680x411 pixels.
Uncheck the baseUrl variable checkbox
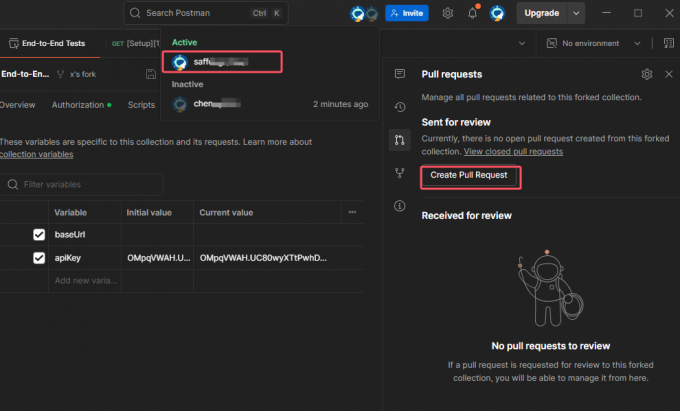[x=39, y=235]
